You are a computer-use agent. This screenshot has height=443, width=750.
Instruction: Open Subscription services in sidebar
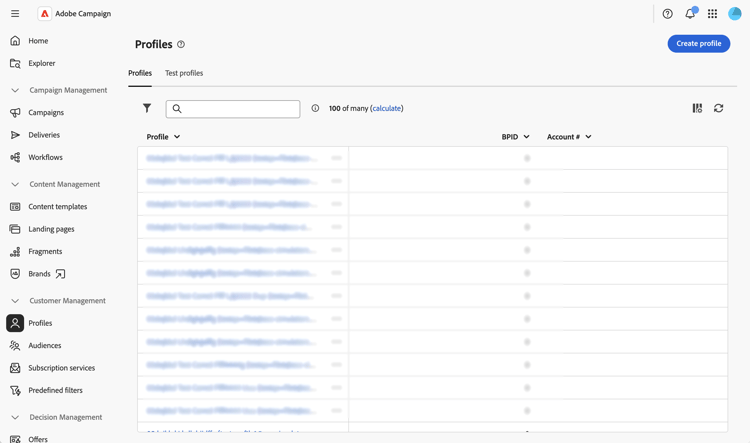click(62, 368)
